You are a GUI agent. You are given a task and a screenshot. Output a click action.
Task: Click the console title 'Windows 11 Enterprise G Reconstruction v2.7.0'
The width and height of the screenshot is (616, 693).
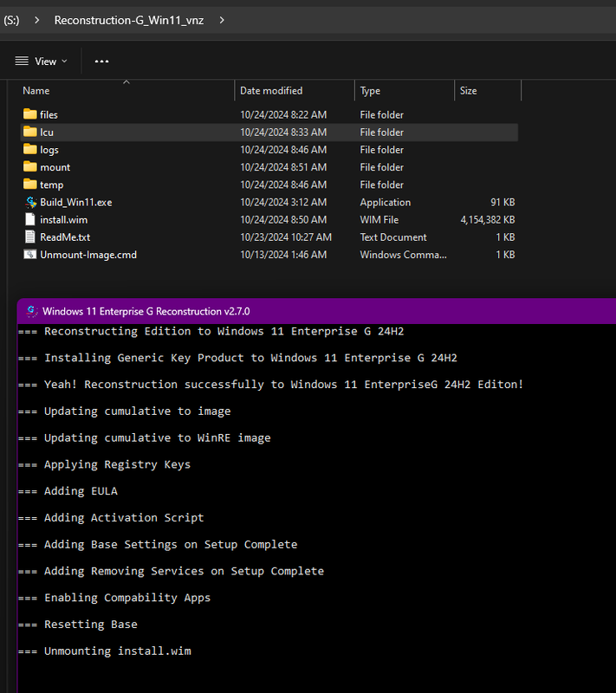click(146, 311)
